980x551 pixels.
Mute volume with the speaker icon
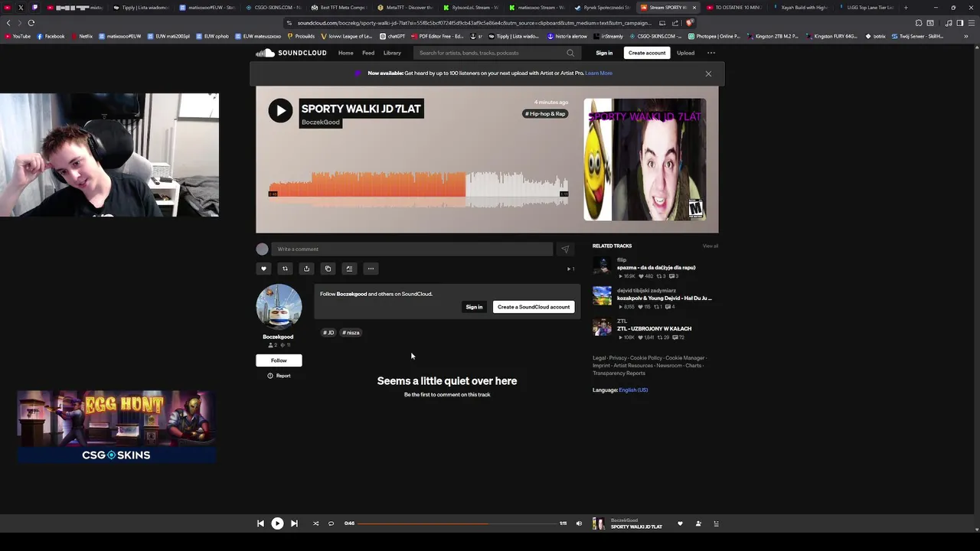(579, 523)
